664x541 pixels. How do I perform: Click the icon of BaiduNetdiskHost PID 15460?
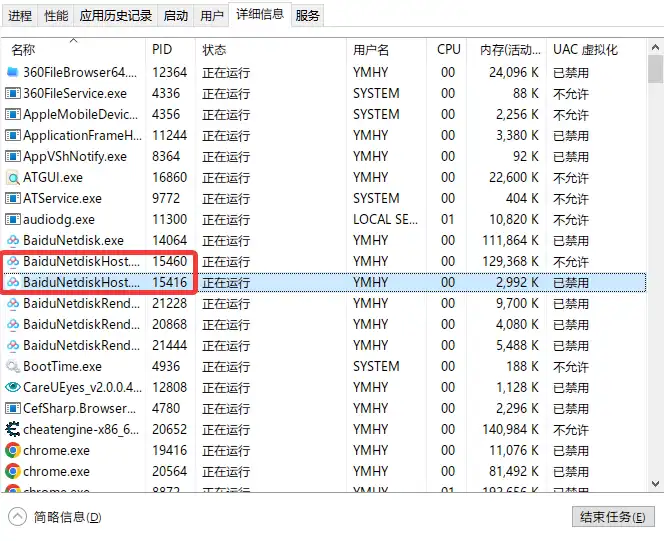tap(13, 261)
